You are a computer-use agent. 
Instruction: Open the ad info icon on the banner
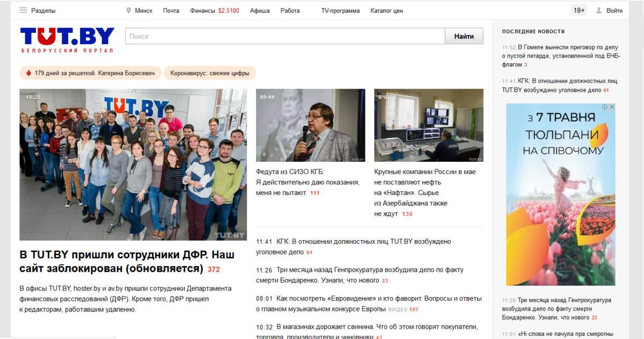pyautogui.click(x=605, y=107)
